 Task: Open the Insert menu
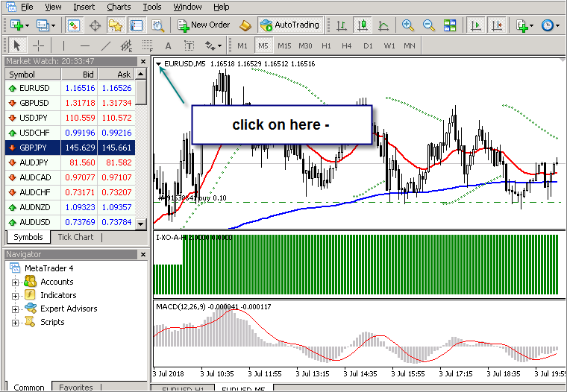pyautogui.click(x=84, y=7)
